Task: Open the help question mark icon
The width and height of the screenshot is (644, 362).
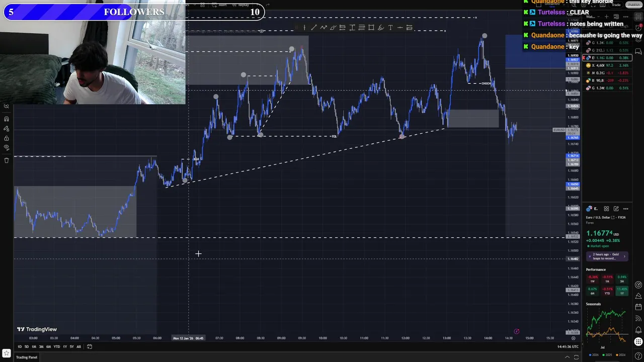Action: coord(638,356)
